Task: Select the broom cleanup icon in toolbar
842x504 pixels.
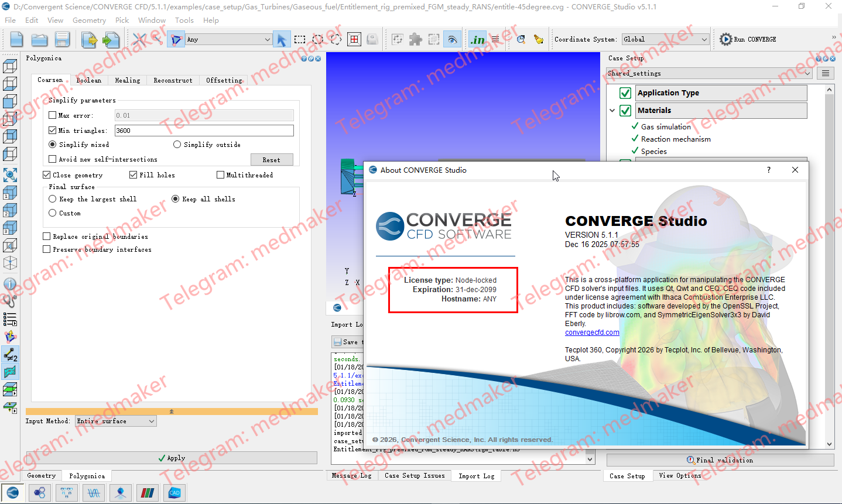Action: click(x=537, y=39)
